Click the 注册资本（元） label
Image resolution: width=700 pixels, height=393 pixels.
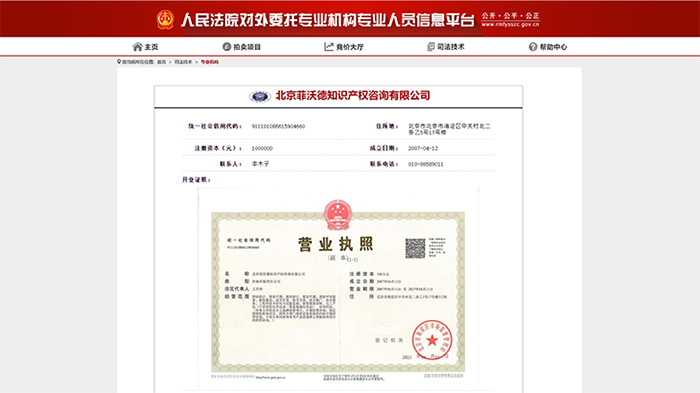pyautogui.click(x=218, y=148)
